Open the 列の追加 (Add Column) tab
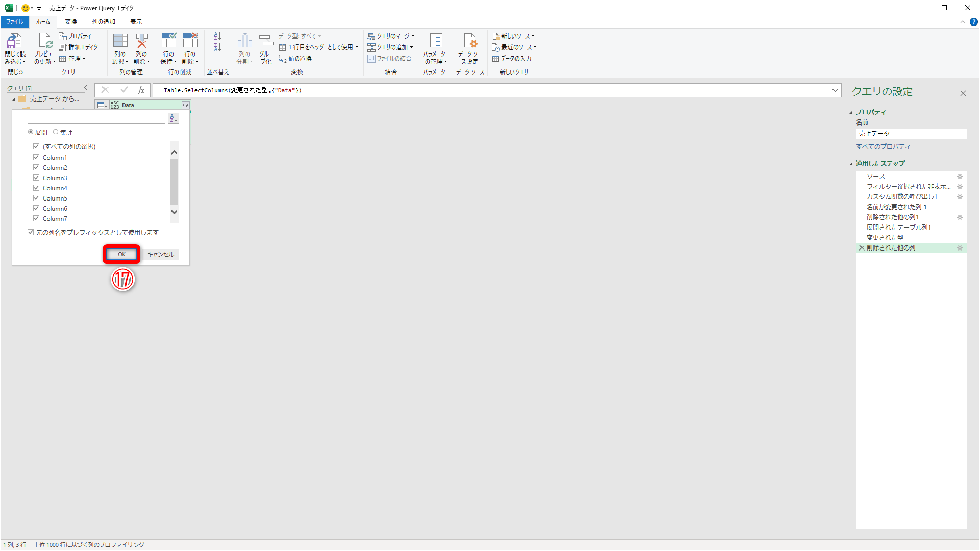 click(104, 22)
